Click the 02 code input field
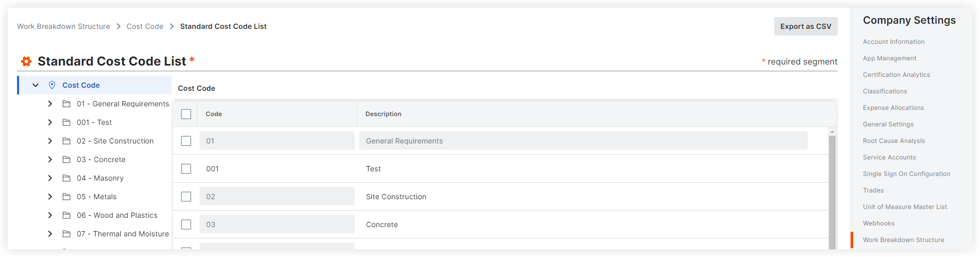 coord(277,197)
